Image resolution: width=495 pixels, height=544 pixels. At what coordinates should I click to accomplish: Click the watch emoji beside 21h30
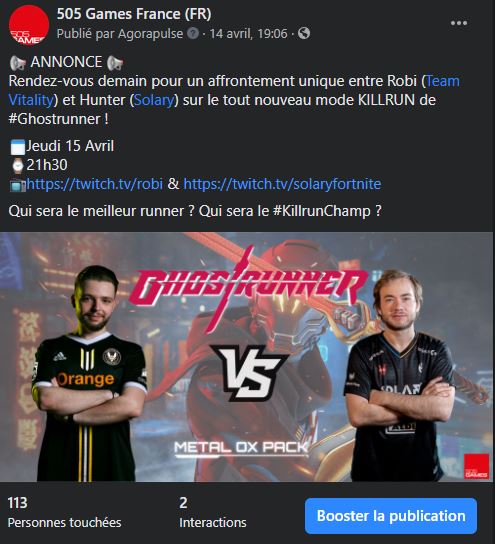click(17, 165)
